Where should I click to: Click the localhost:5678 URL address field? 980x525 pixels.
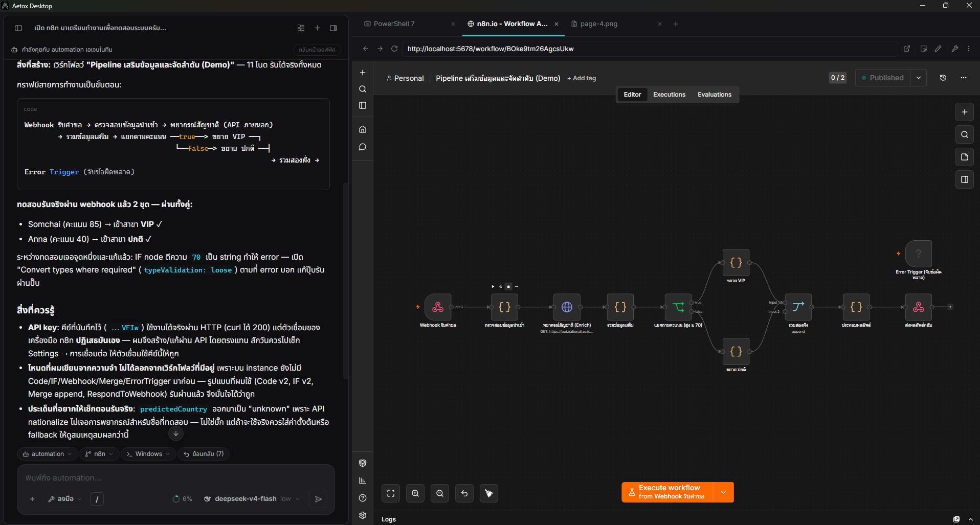[650, 49]
